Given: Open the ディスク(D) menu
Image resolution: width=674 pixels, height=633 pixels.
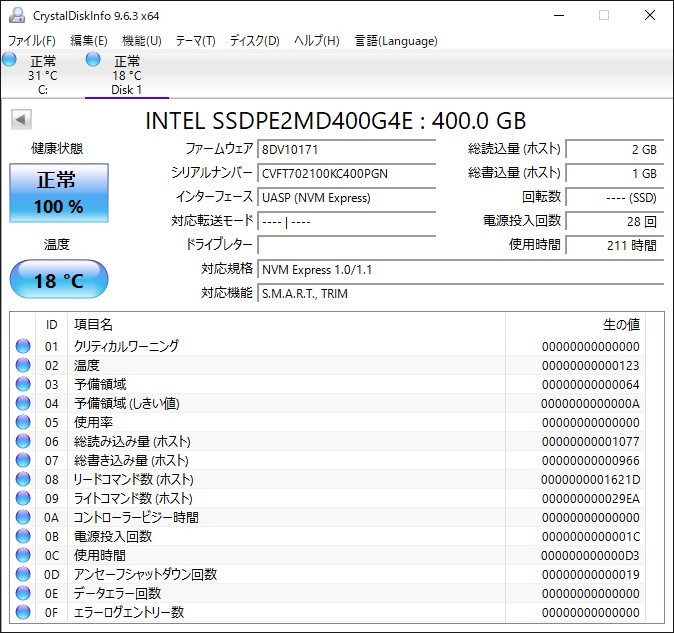Looking at the screenshot, I should point(254,41).
